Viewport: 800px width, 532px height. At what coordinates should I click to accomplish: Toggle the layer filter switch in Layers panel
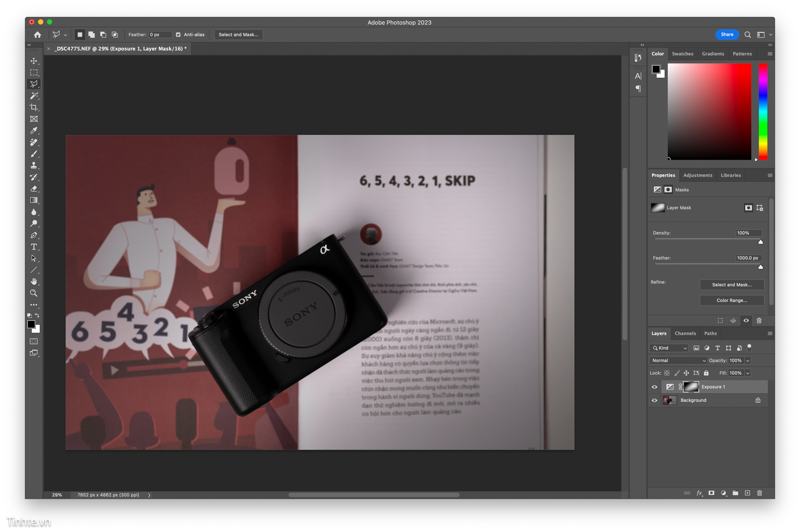[x=749, y=347]
